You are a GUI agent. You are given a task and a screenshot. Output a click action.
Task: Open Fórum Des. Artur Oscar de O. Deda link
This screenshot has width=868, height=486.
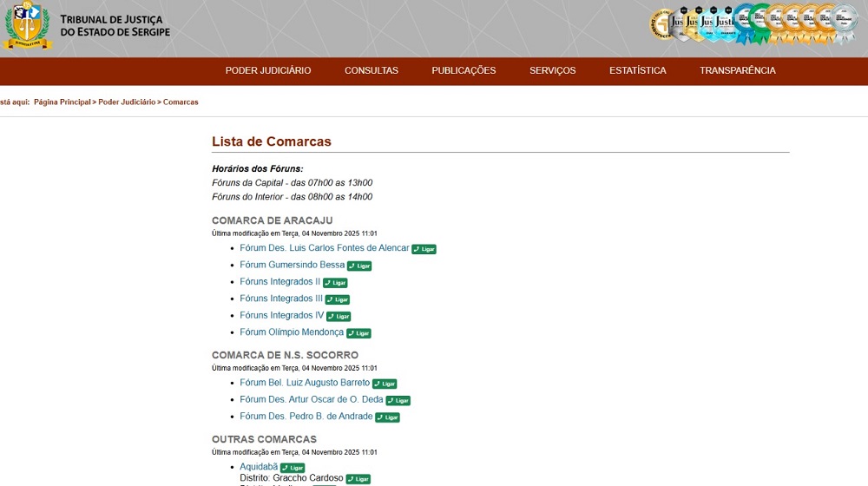(311, 400)
